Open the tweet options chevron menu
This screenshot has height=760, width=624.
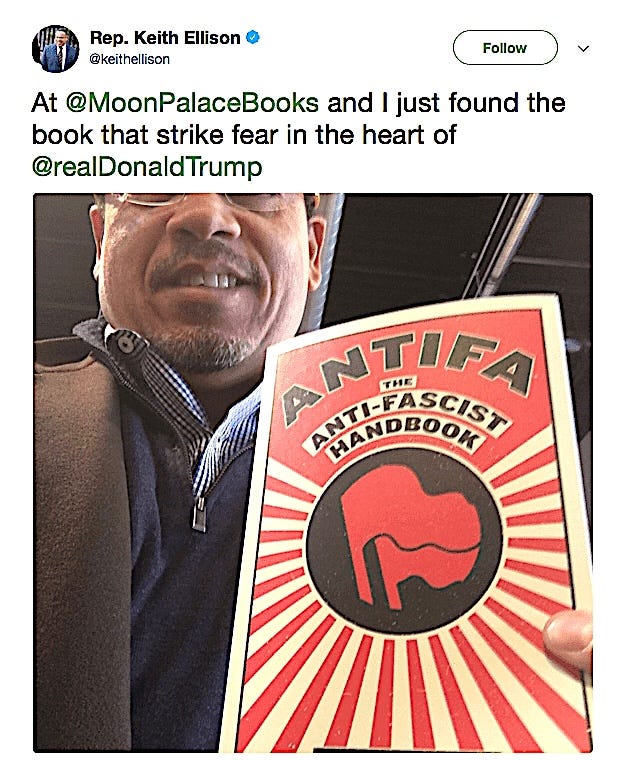[583, 48]
